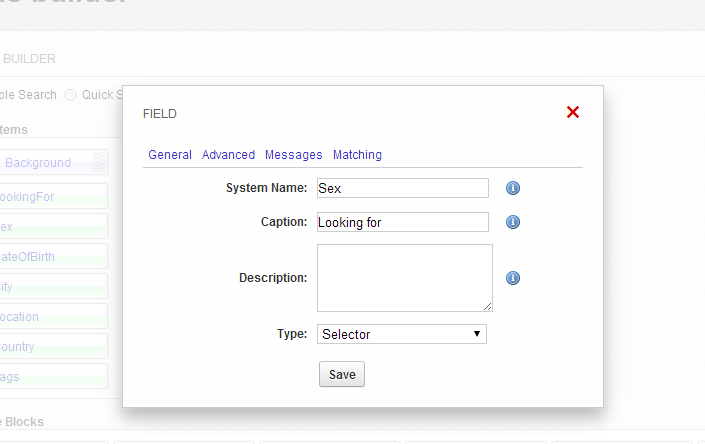Click the Description textarea resize handle
Image resolution: width=705 pixels, height=444 pixels.
[x=488, y=307]
